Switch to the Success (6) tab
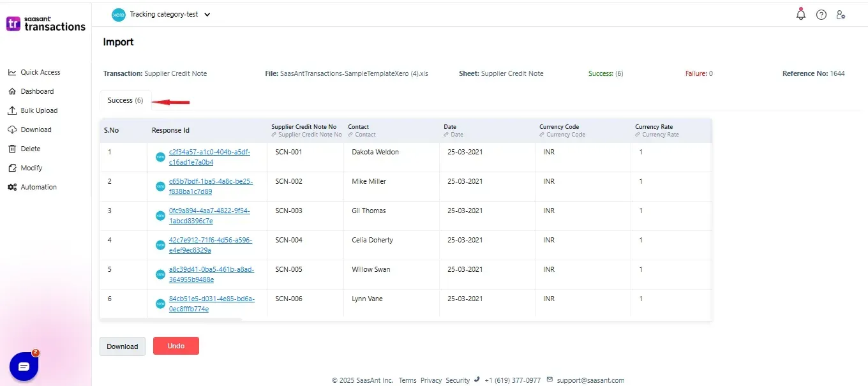 [125, 100]
